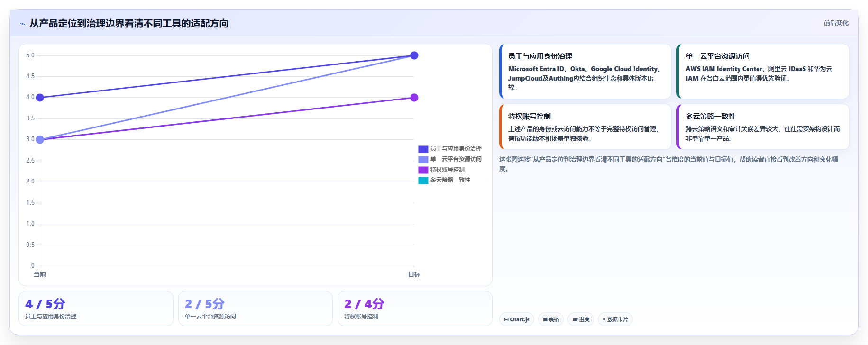Viewport: 868px width, 345px height.
Task: Click the 当前 x-axis label
Action: coord(40,274)
